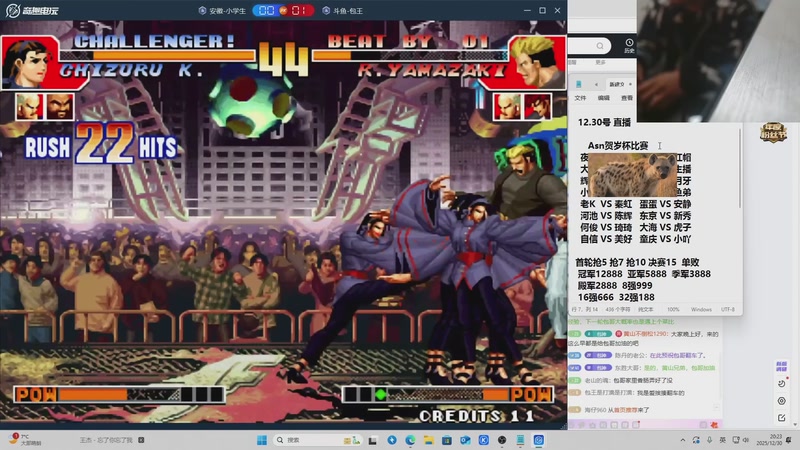
Task: Click the '436 个字符' character count
Action: pos(617,309)
